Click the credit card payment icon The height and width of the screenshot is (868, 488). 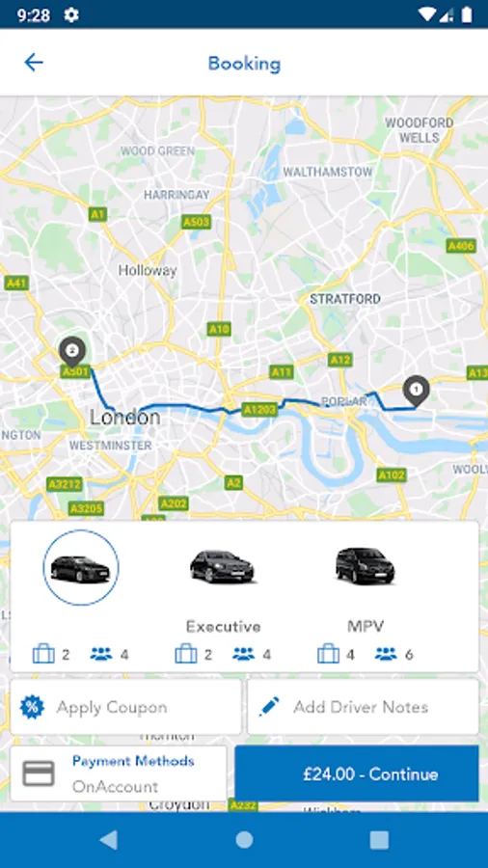point(39,773)
